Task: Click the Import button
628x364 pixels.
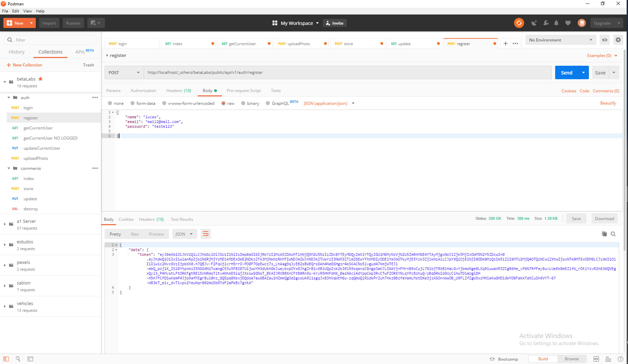Action: 49,23
